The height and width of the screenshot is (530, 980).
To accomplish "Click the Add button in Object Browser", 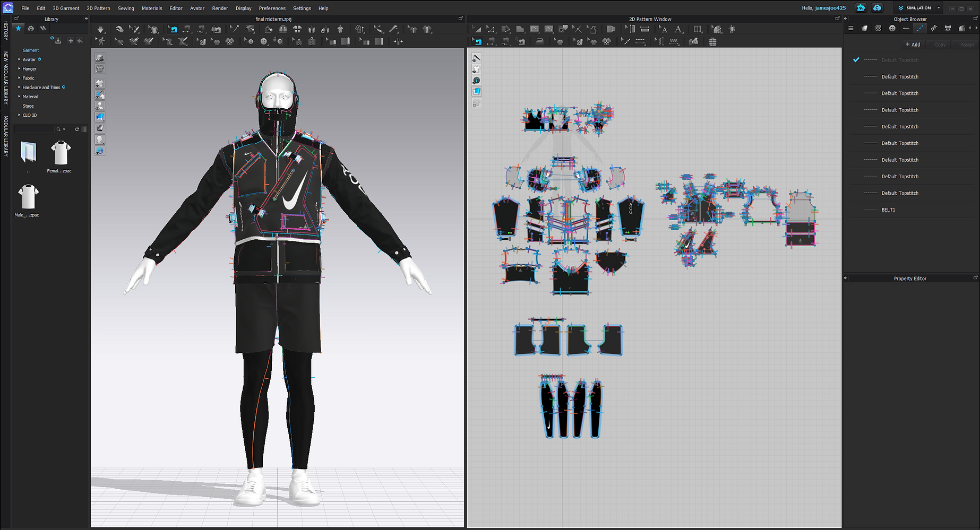I will (913, 45).
